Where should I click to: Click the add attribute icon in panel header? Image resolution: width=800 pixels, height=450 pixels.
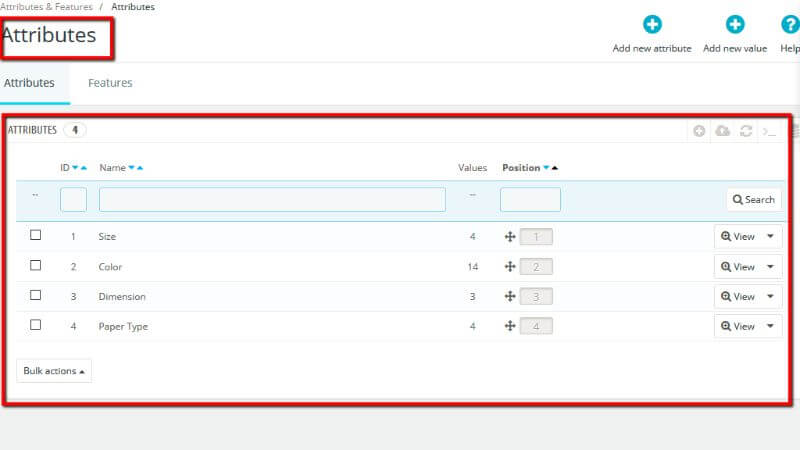(x=699, y=131)
